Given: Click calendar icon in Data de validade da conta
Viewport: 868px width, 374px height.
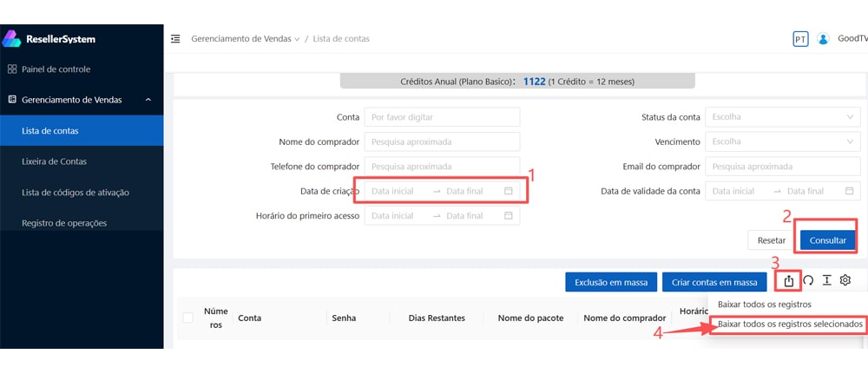Looking at the screenshot, I should click(849, 191).
